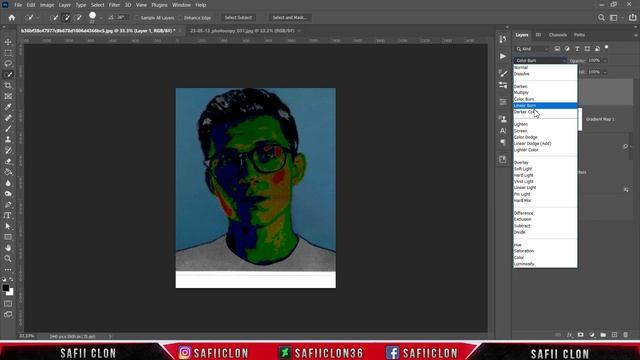Select the Zoom tool
This screenshot has width=640, height=360.
coord(8,258)
